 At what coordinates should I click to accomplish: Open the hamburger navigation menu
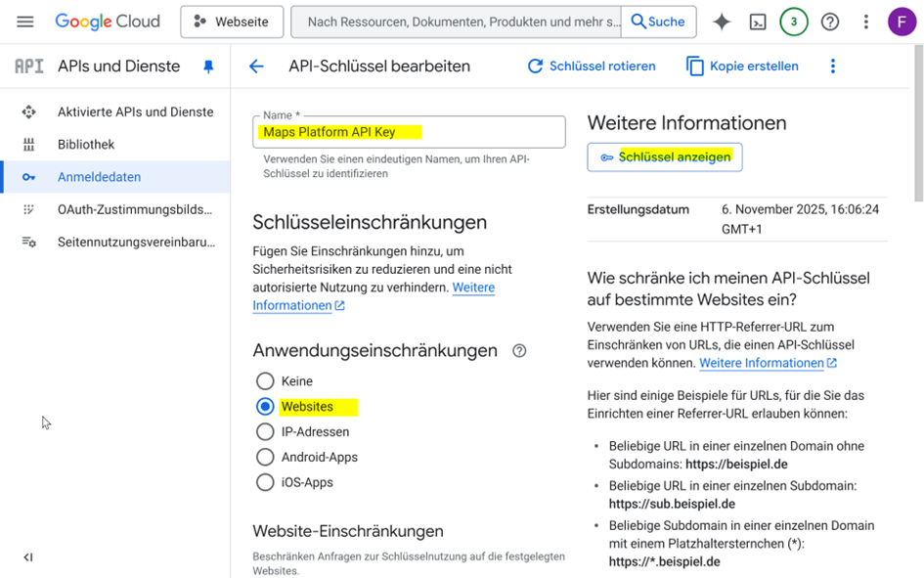click(24, 22)
